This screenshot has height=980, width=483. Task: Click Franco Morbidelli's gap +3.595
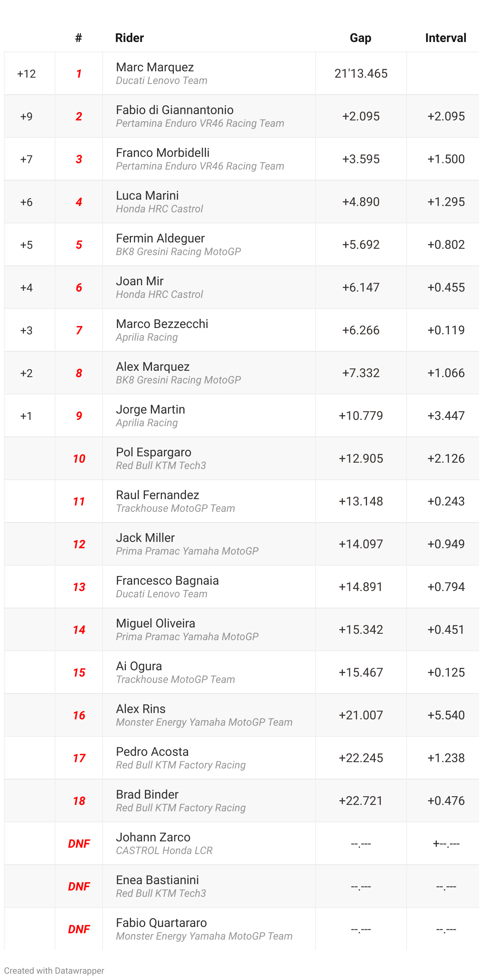(x=361, y=159)
